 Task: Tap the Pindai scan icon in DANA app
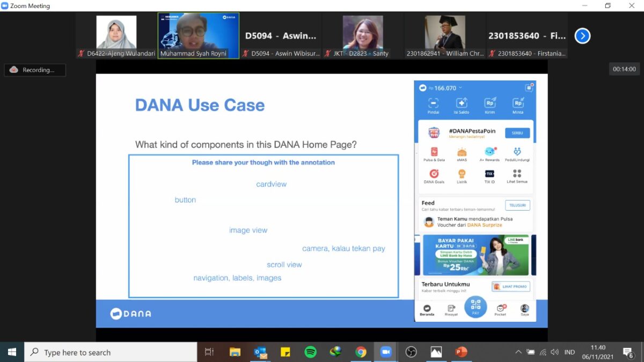coord(433,103)
